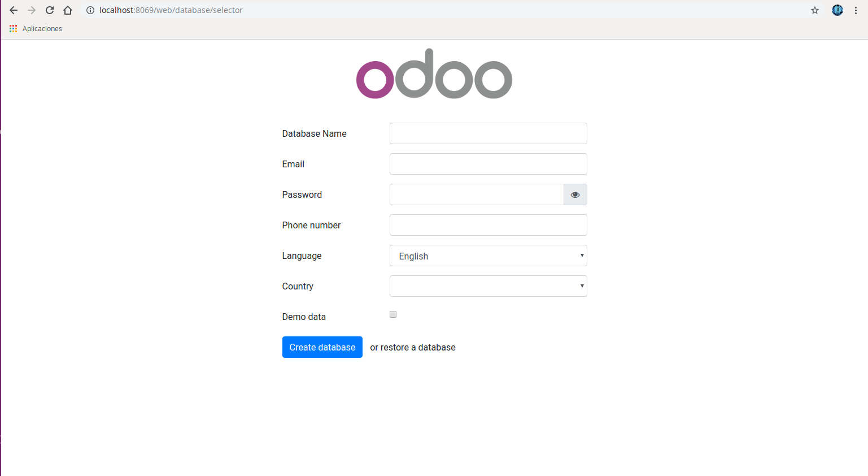Click the Phone number field

[x=488, y=225]
